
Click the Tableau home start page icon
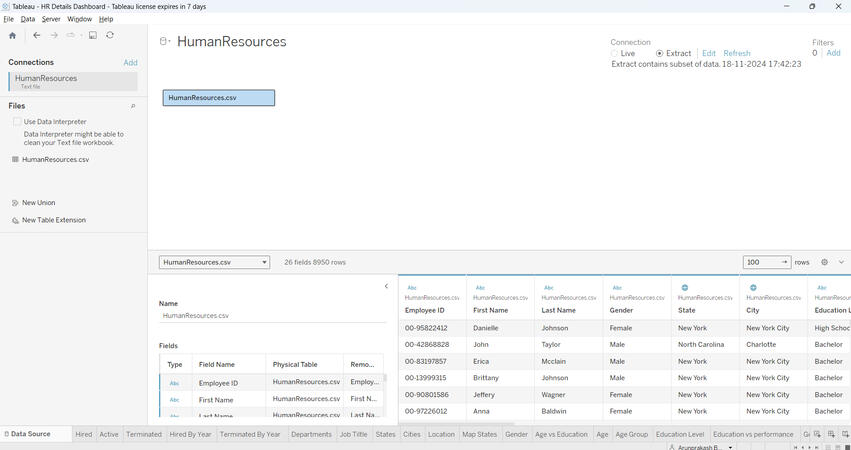12,35
